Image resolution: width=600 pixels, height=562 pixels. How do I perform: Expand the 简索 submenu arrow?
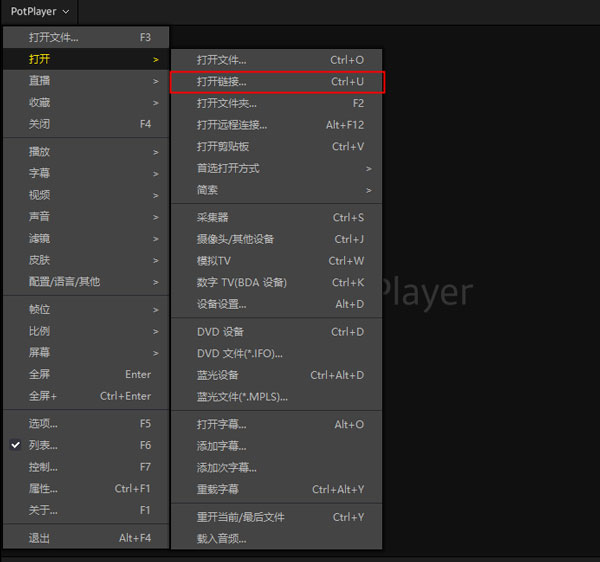[x=368, y=190]
